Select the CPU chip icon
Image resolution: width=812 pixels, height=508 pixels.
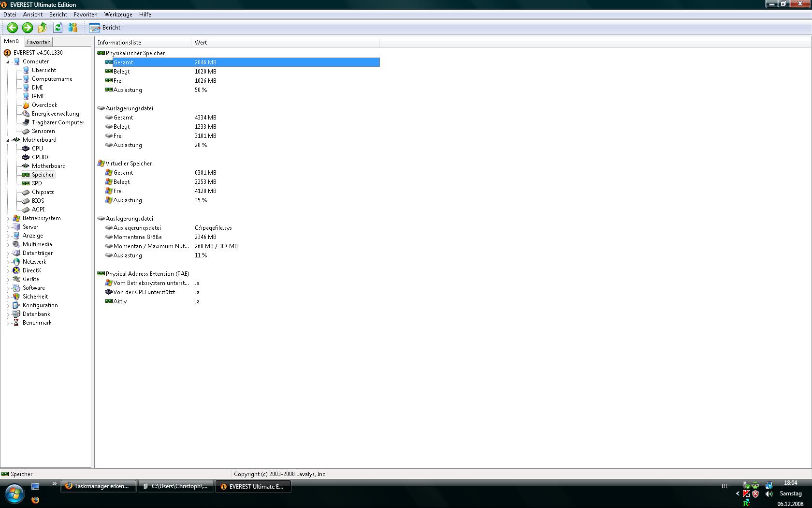[26, 149]
